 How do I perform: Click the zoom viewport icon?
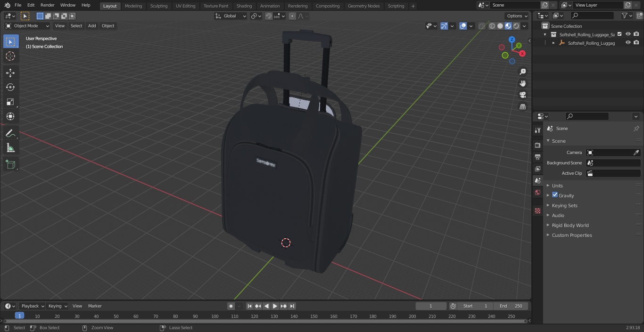pyautogui.click(x=522, y=72)
